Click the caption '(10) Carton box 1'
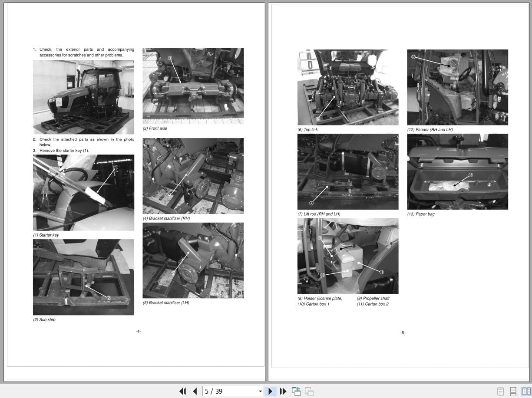The image size is (532, 398). tap(314, 304)
